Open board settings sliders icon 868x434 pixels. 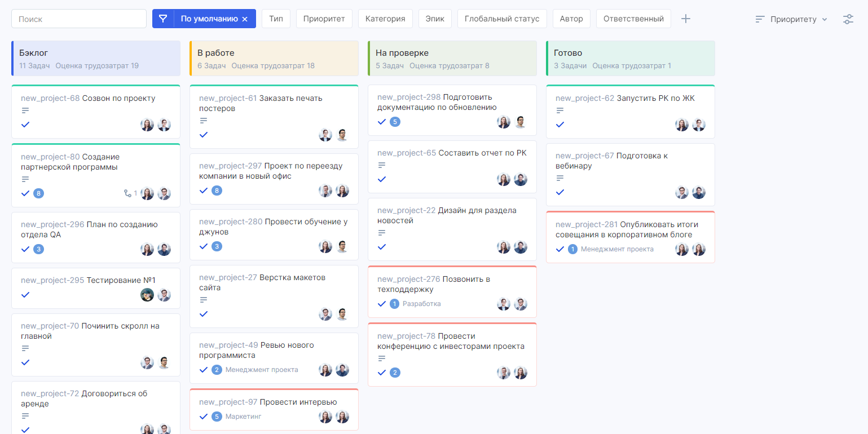pos(848,19)
